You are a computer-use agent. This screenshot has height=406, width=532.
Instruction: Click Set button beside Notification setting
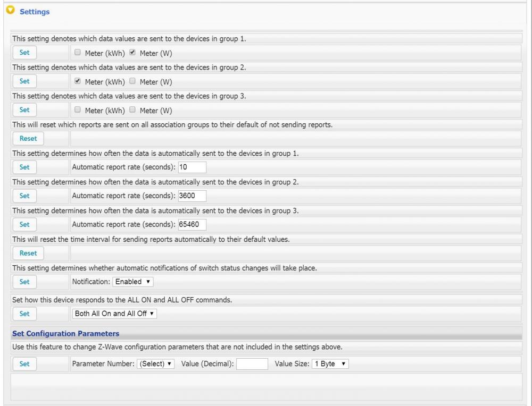click(24, 282)
